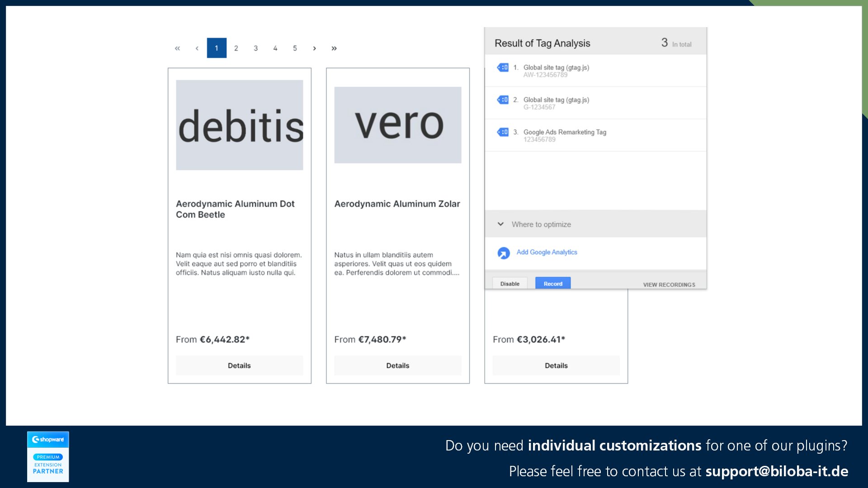
Task: Open VIEW RECORDINGS link
Action: pos(669,285)
